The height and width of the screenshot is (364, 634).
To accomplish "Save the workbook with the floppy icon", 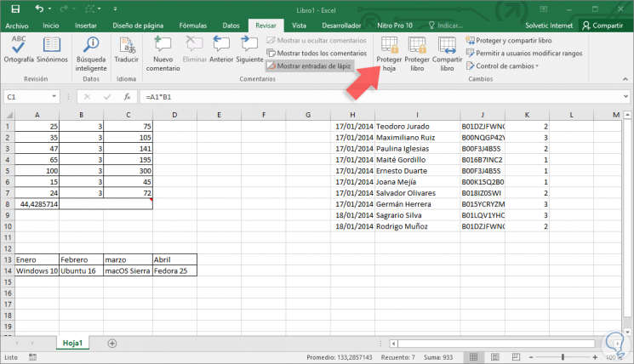I will pos(15,9).
